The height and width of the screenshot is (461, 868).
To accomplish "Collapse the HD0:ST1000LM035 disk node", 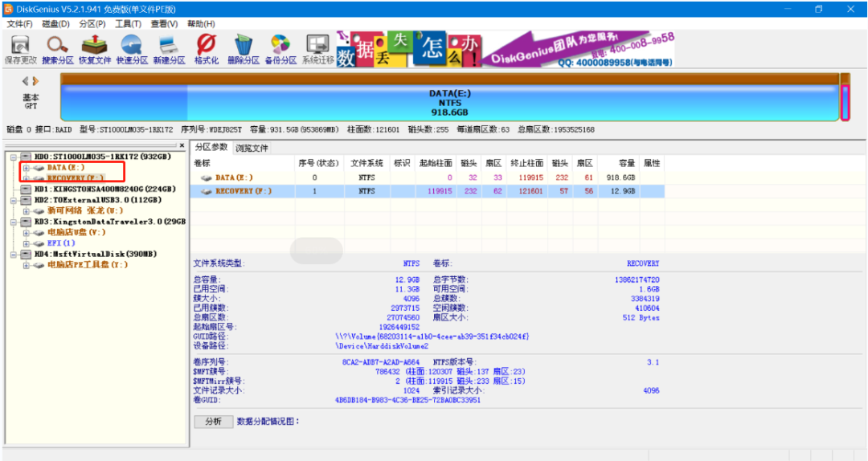I will tap(14, 157).
